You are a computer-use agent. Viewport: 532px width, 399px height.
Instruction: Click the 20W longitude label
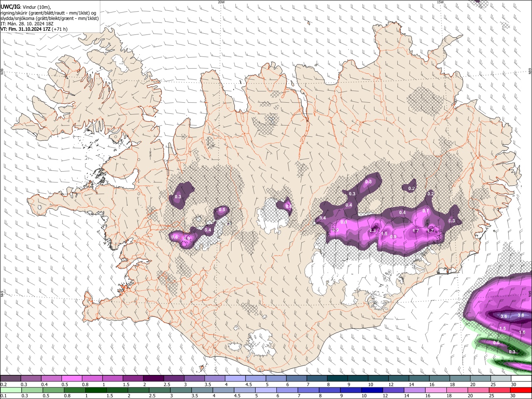coord(221,2)
